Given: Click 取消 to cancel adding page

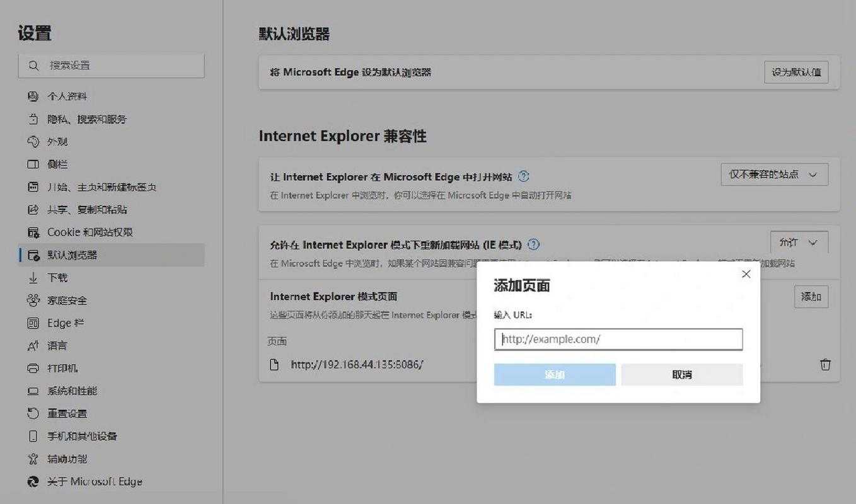Looking at the screenshot, I should pos(682,375).
